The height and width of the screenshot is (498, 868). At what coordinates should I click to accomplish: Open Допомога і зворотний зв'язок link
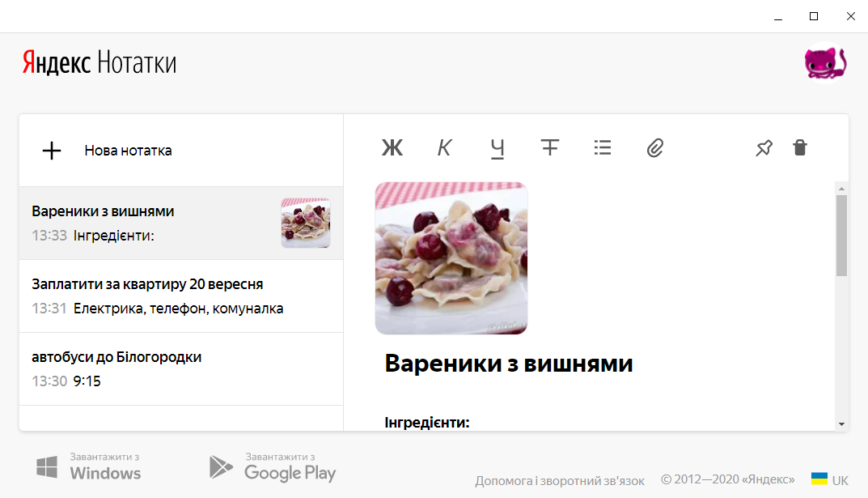(x=560, y=481)
